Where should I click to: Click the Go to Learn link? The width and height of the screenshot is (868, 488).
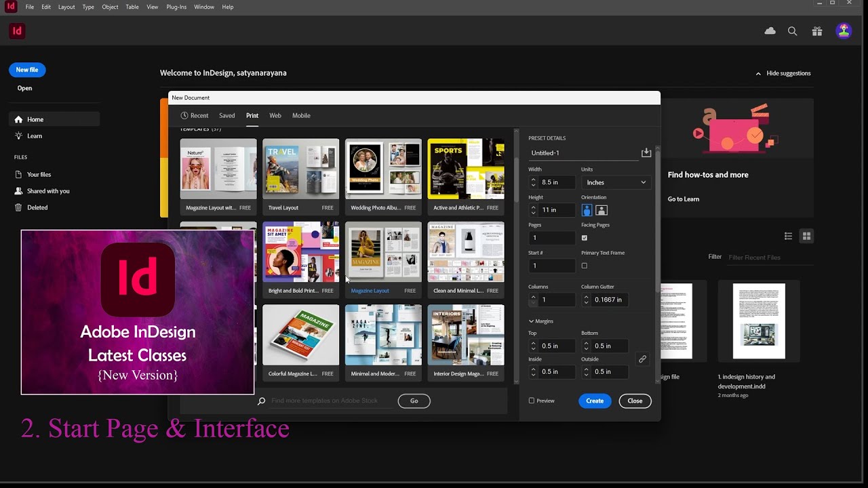[683, 199]
